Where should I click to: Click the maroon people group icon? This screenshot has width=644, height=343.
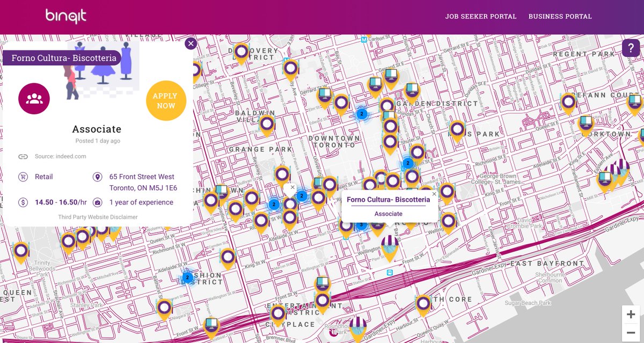coord(34,98)
